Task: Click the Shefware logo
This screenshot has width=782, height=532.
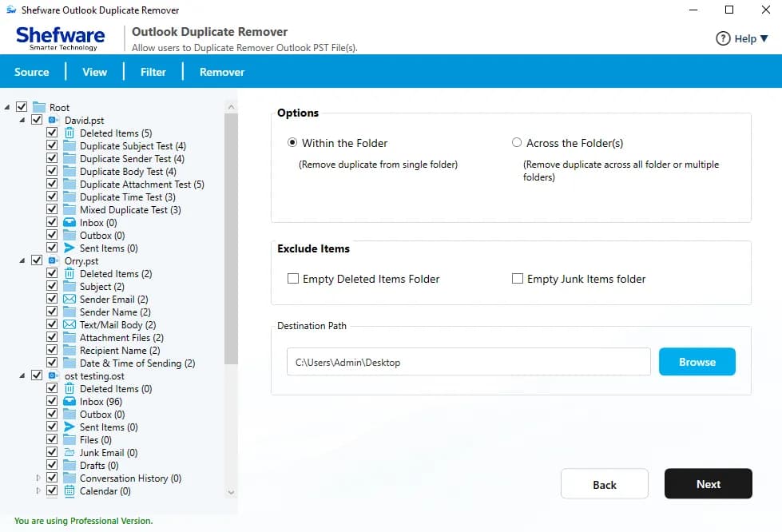Action: [x=61, y=38]
